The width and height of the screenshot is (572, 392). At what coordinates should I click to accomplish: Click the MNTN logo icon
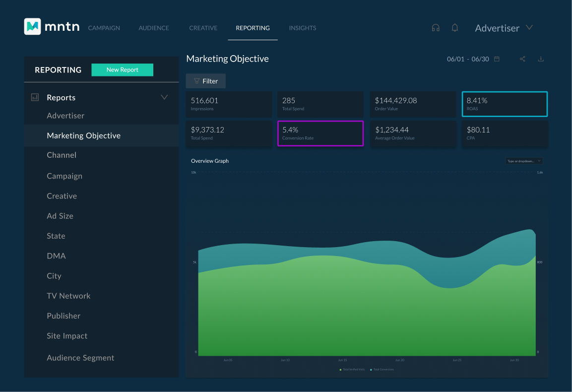(x=32, y=27)
